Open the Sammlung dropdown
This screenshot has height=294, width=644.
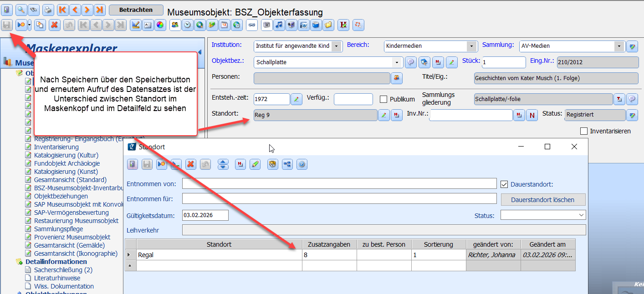coord(618,46)
